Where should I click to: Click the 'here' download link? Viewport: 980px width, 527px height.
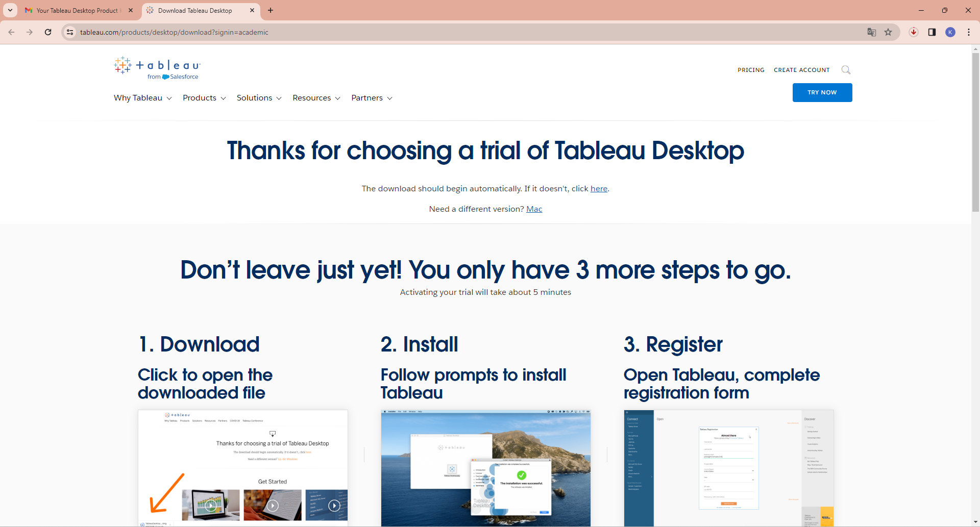tap(599, 189)
